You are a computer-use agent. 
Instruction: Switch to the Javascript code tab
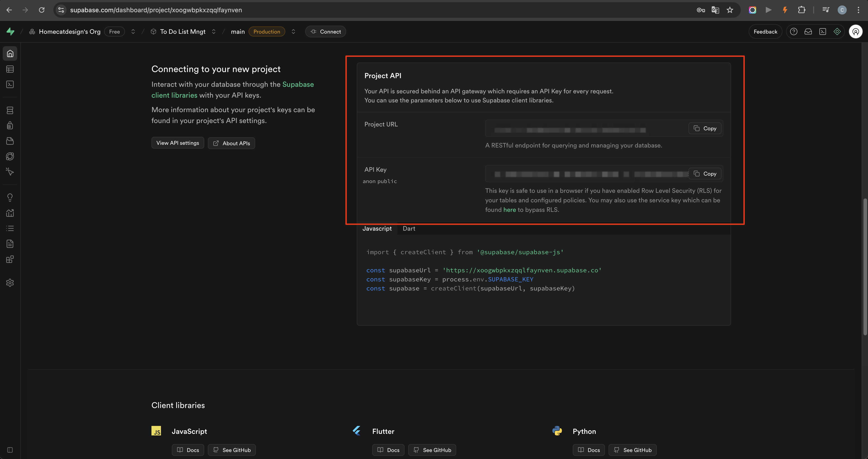[377, 228]
